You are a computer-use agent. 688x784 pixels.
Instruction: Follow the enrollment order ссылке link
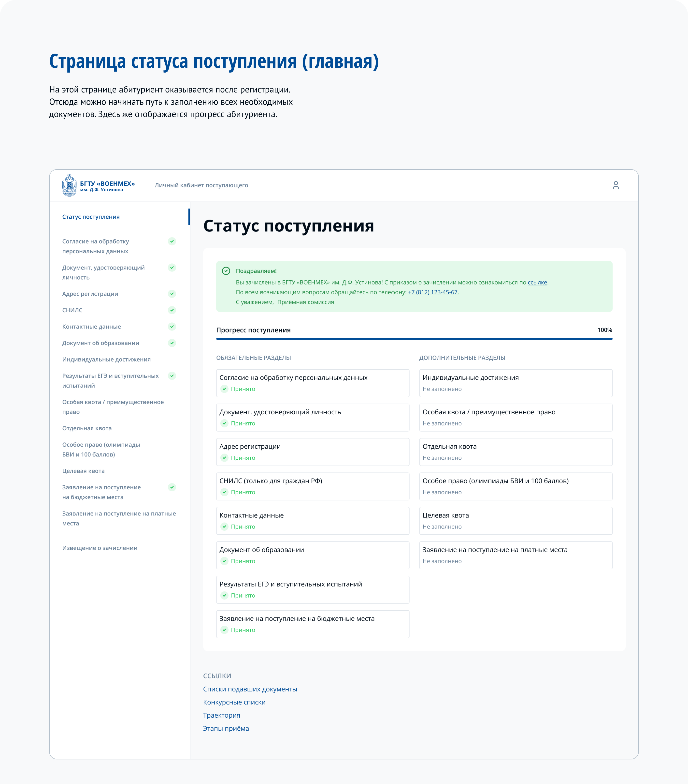click(537, 282)
